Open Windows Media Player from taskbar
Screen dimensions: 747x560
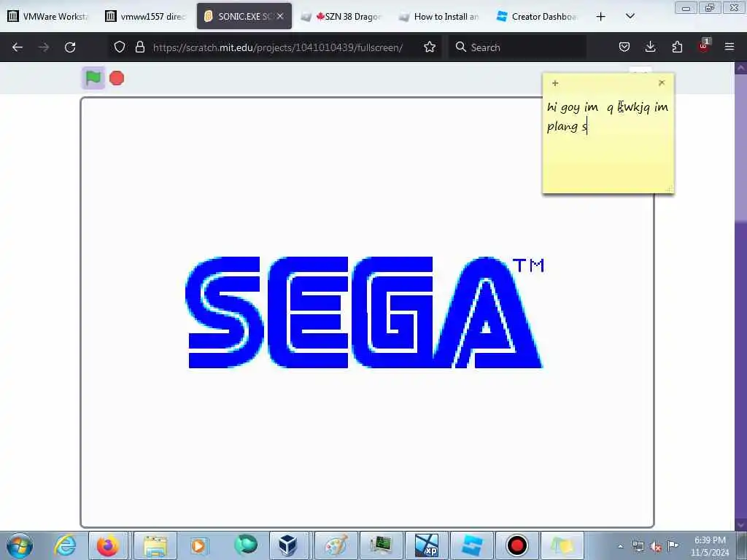tap(198, 545)
